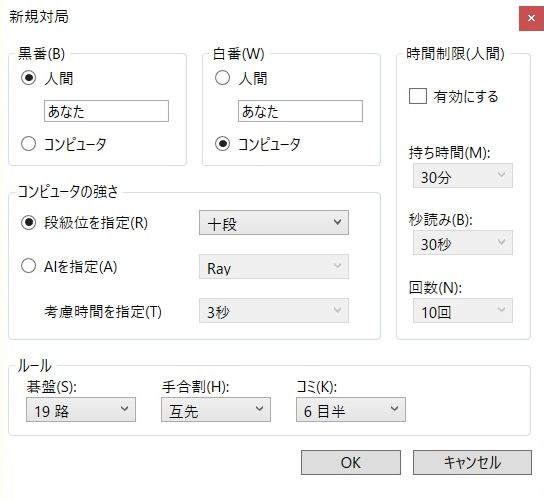Expand the 考慮時間 3秒 dropdown

274,311
